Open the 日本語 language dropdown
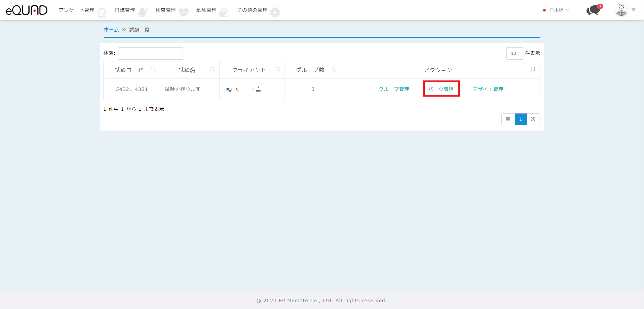Viewport: 644px width, 309px height. pyautogui.click(x=556, y=10)
